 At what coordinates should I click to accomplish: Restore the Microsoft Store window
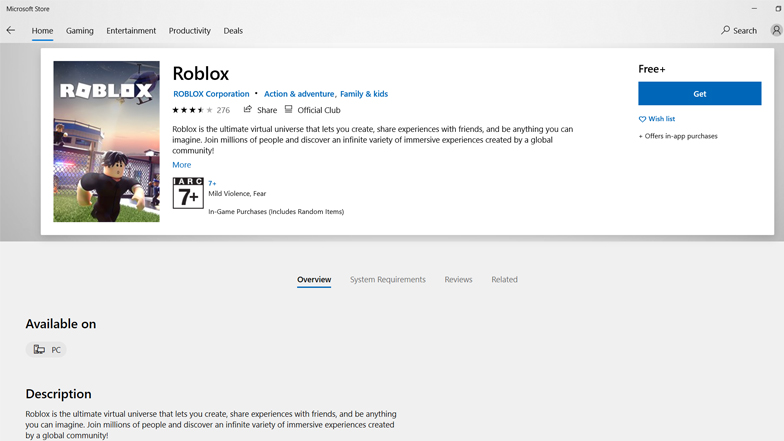click(778, 8)
